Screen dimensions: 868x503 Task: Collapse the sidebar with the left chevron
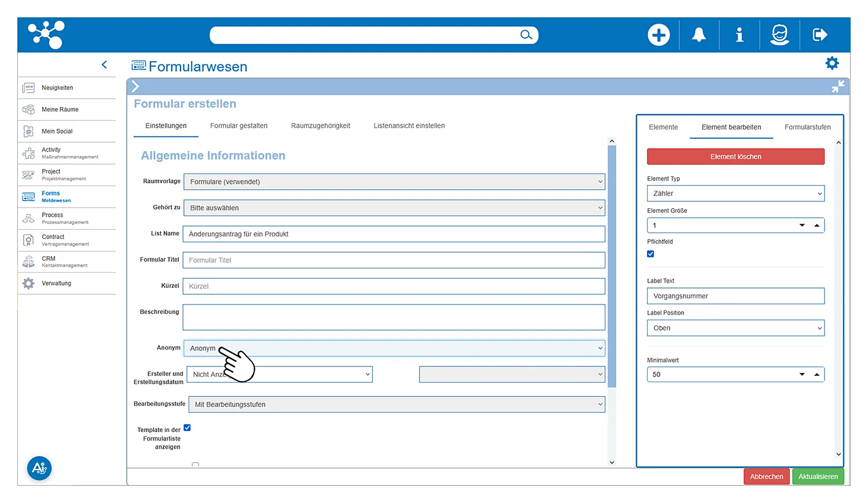104,65
